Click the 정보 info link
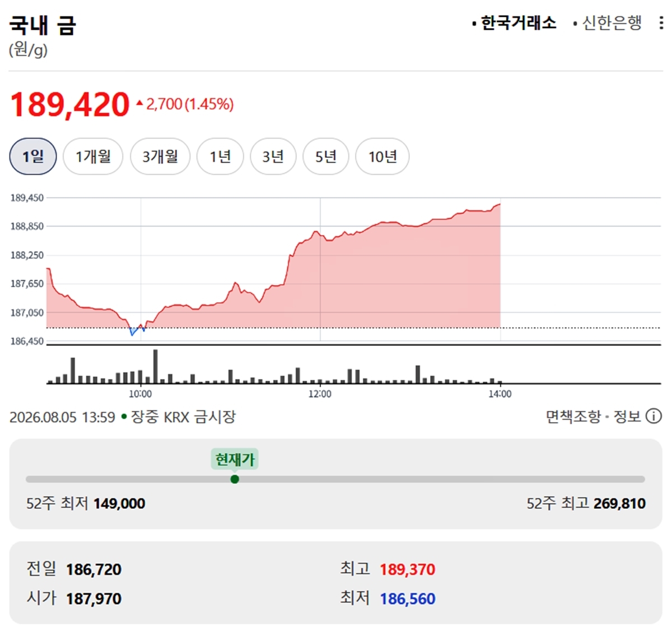This screenshot has height=632, width=672. point(627,416)
